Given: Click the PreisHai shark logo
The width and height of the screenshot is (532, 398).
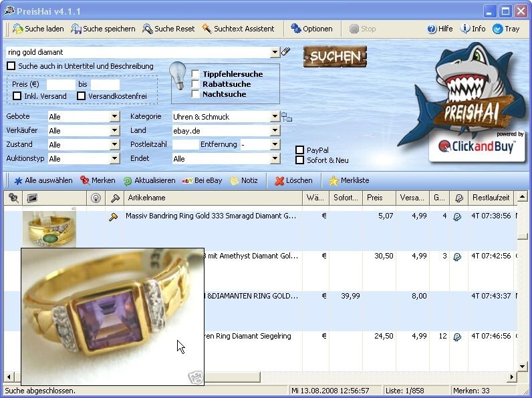Looking at the screenshot, I should pos(464,91).
